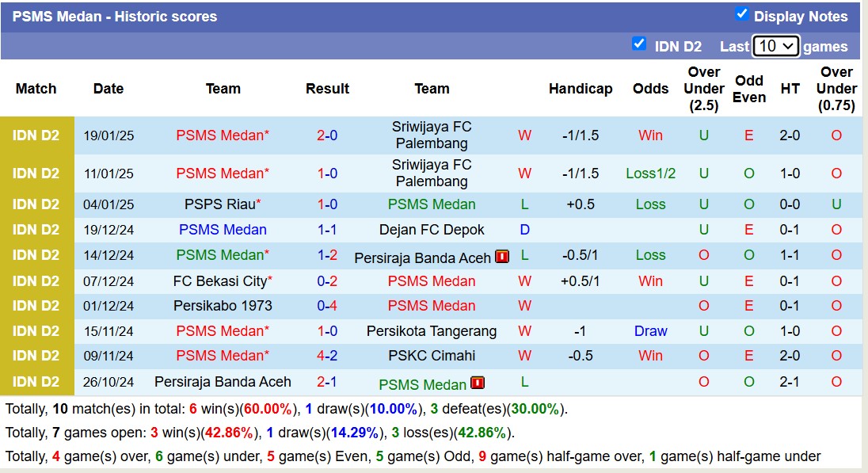This screenshot has width=868, height=473.
Task: Click the Handicap column header
Action: point(580,89)
